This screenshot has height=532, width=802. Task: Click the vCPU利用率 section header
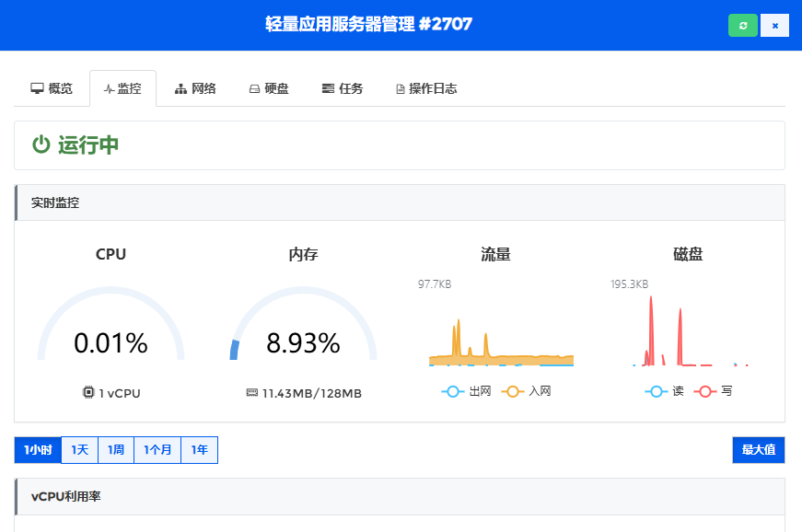click(400, 497)
